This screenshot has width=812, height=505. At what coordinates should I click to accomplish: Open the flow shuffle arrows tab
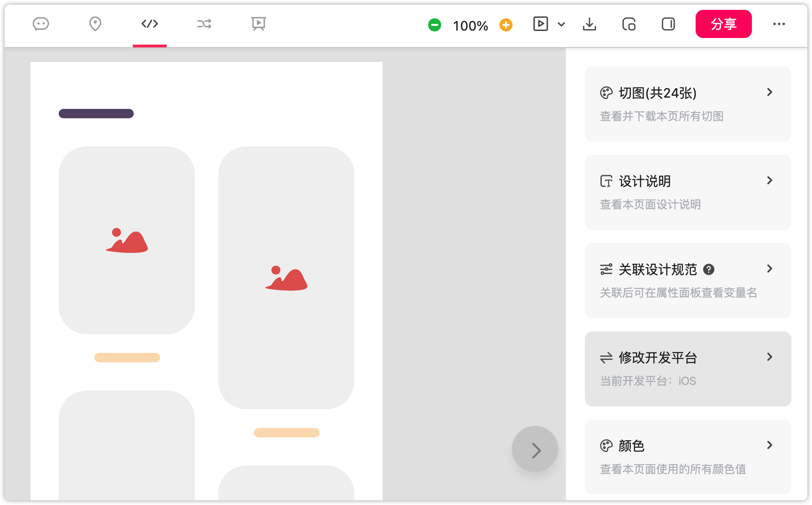coord(204,24)
